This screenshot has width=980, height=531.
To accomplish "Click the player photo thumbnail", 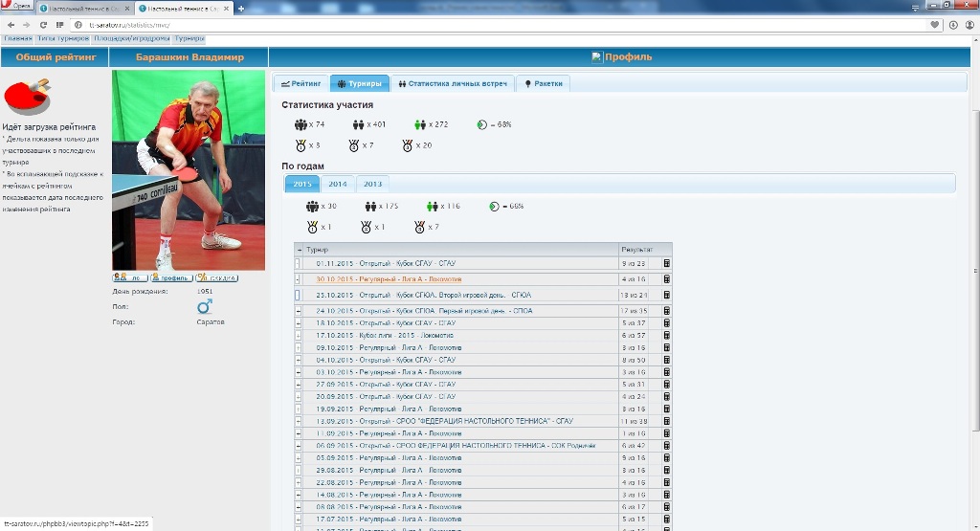I will (x=189, y=170).
